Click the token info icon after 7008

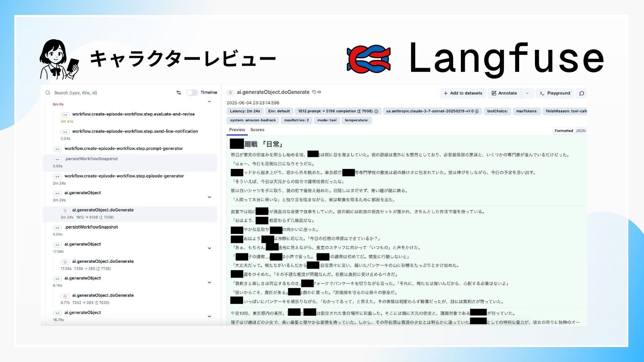[376, 111]
